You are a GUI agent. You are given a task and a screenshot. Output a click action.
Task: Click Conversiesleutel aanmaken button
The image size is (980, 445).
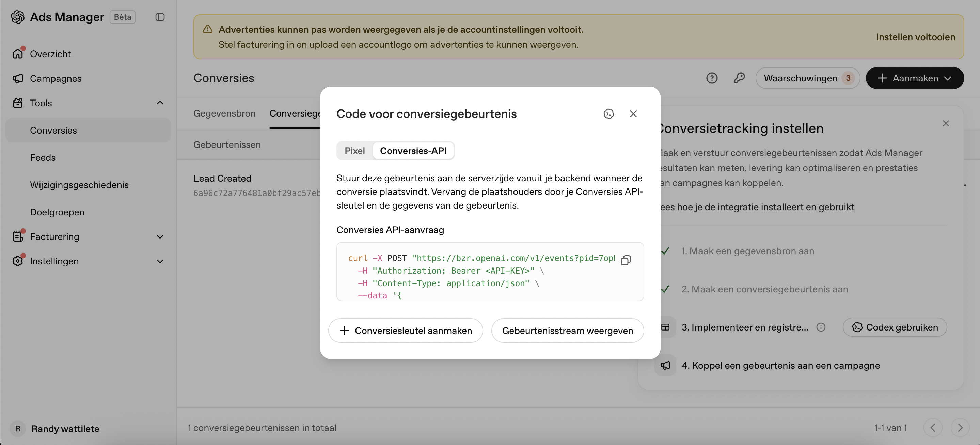[405, 331]
